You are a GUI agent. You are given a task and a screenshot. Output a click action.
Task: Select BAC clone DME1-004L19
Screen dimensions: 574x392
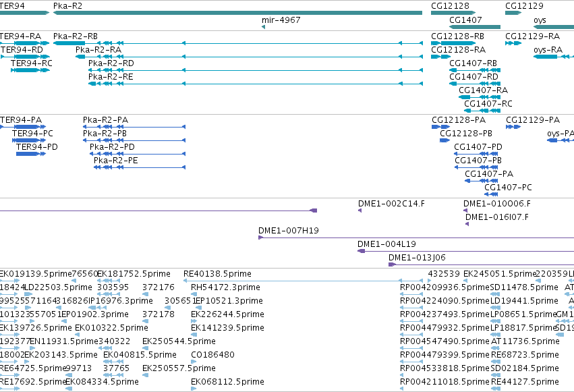pyautogui.click(x=465, y=251)
